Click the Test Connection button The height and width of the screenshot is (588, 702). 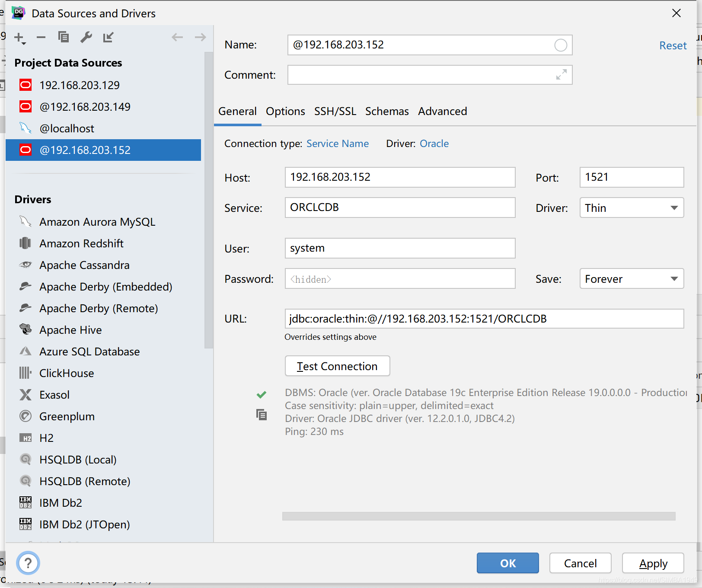(x=337, y=366)
